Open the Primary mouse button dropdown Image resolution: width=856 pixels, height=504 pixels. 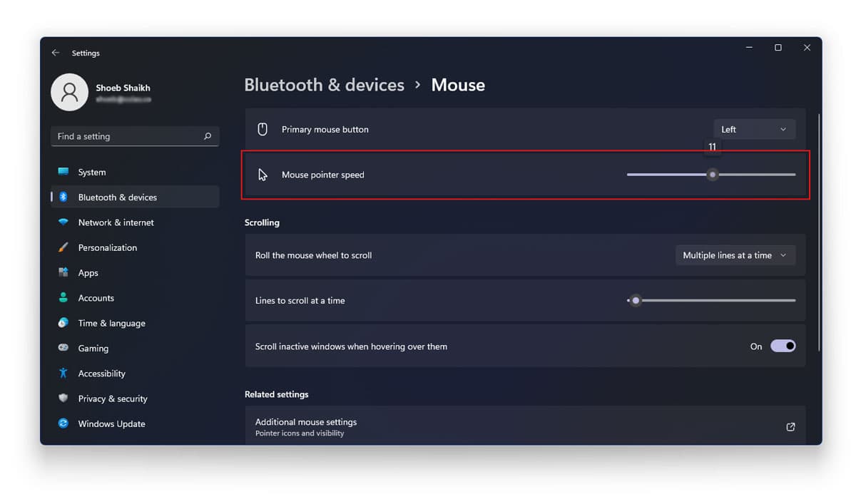tap(754, 129)
